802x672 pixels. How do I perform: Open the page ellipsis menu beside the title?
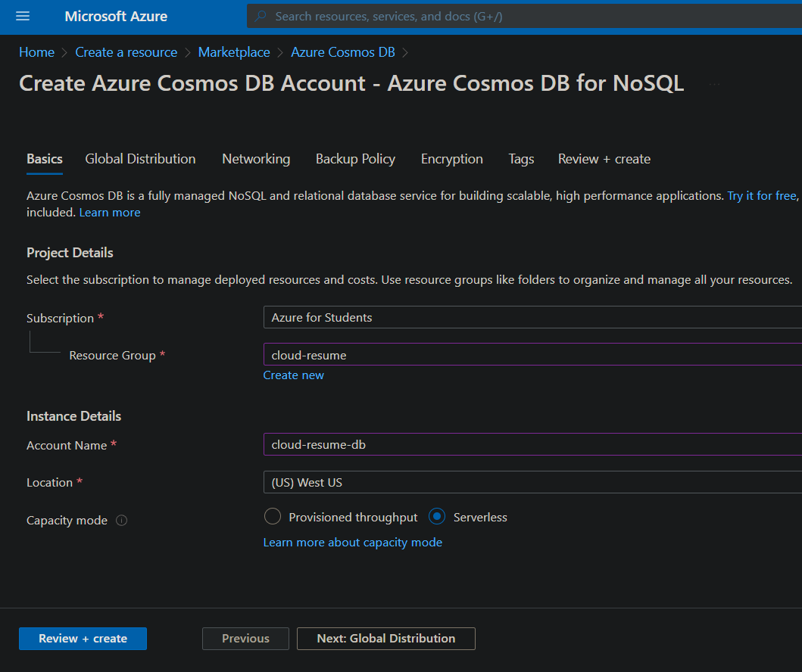click(715, 84)
